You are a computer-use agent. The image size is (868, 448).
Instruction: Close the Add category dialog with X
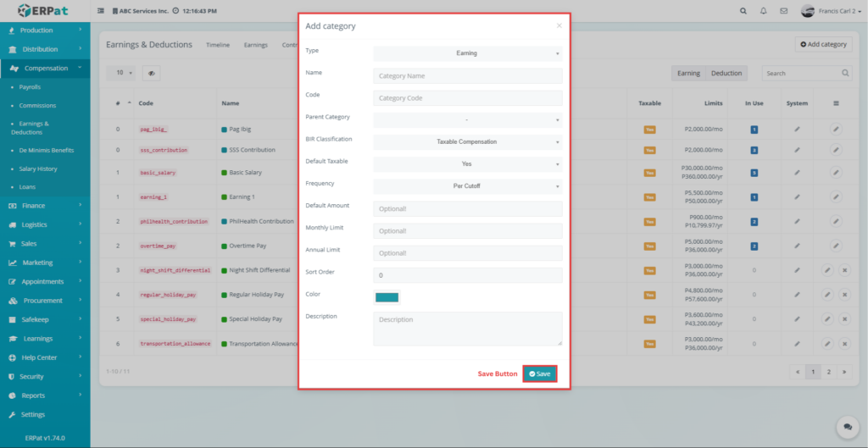pos(559,26)
